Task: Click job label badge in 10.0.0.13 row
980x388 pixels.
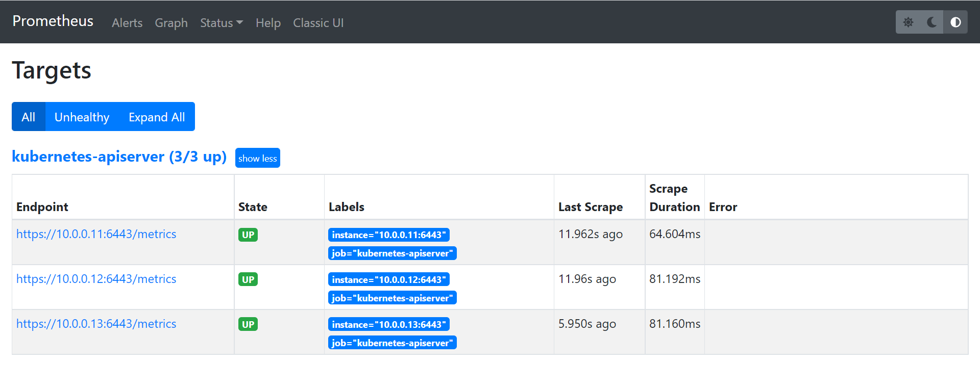Action: point(393,343)
